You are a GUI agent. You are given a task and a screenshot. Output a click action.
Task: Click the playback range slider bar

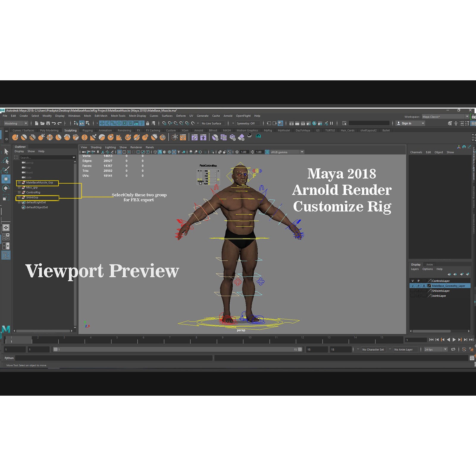tap(178, 349)
